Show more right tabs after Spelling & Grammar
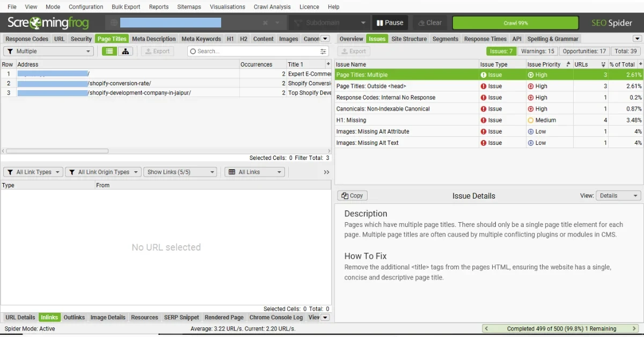The image size is (644, 337). coord(637,39)
